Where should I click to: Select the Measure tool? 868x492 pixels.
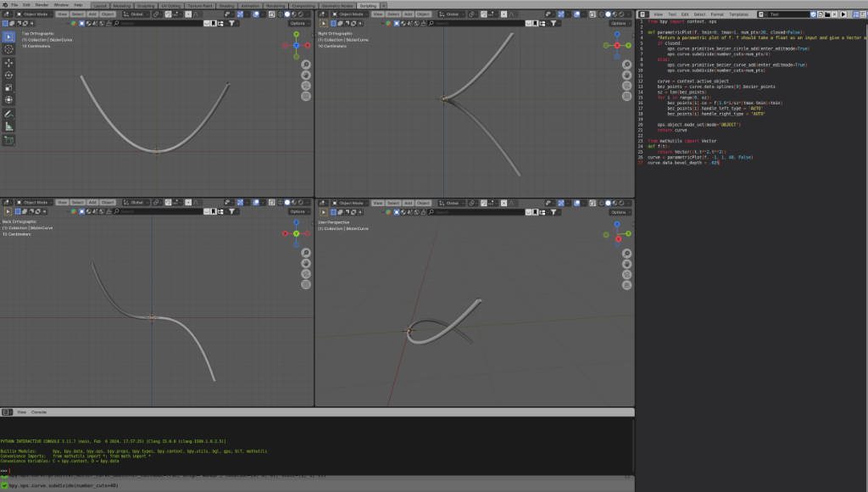click(8, 127)
